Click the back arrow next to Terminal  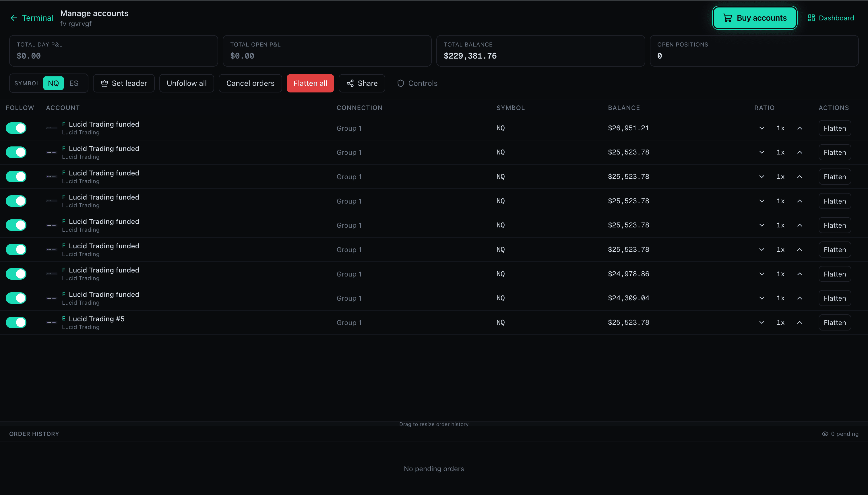pyautogui.click(x=13, y=18)
